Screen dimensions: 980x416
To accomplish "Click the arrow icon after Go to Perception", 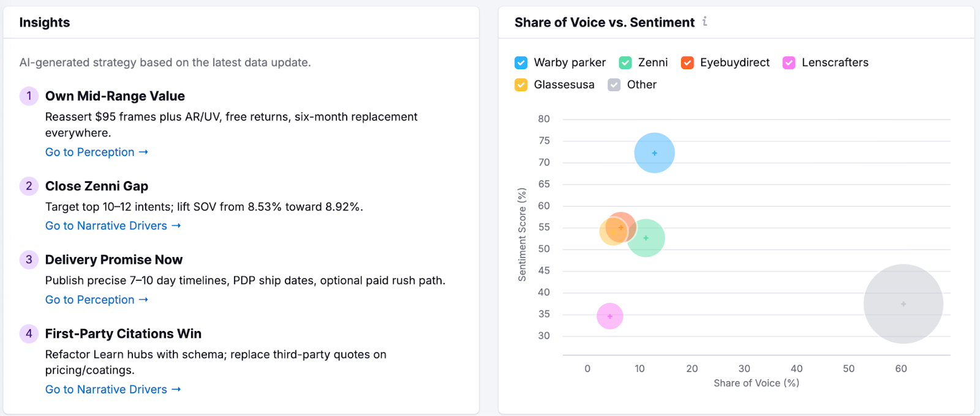I will (143, 152).
